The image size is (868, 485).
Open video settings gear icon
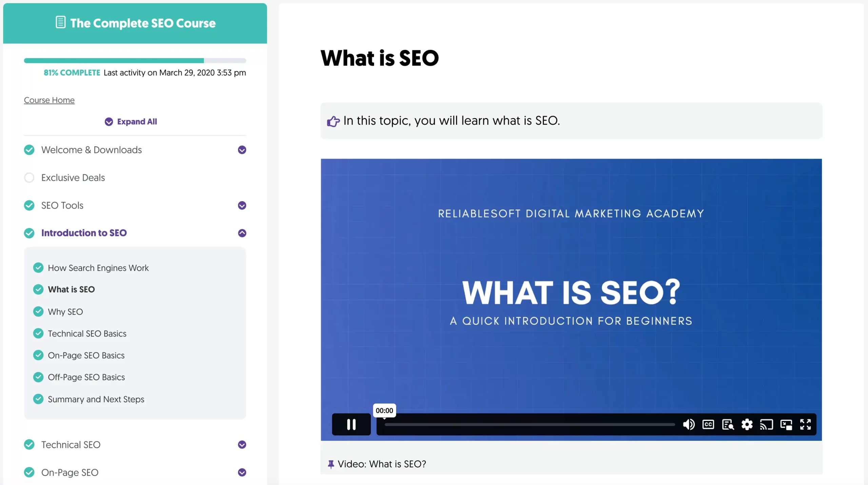[x=747, y=424]
